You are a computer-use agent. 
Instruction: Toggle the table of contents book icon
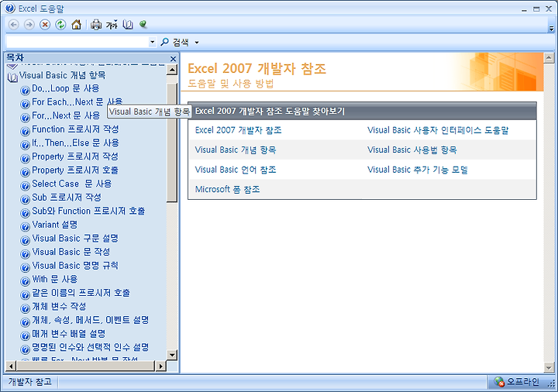click(x=128, y=25)
